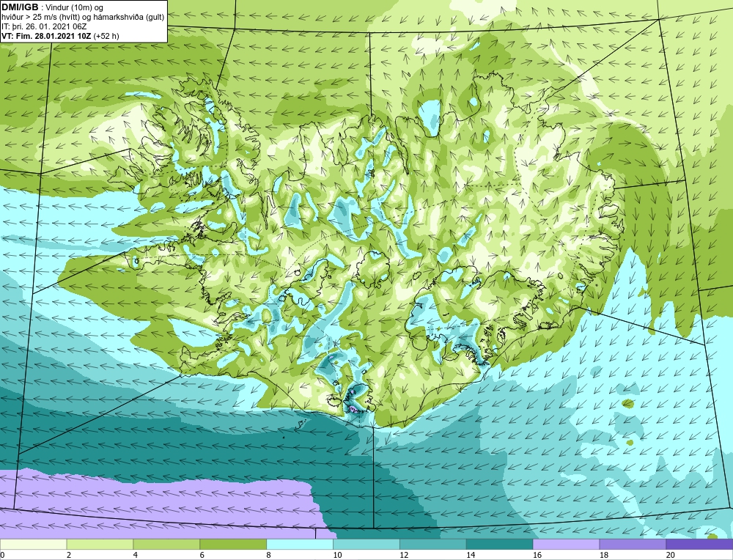
Task: Click the 'IT: þri. 26. 01. 2021 06Z' line
Action: (x=43, y=26)
